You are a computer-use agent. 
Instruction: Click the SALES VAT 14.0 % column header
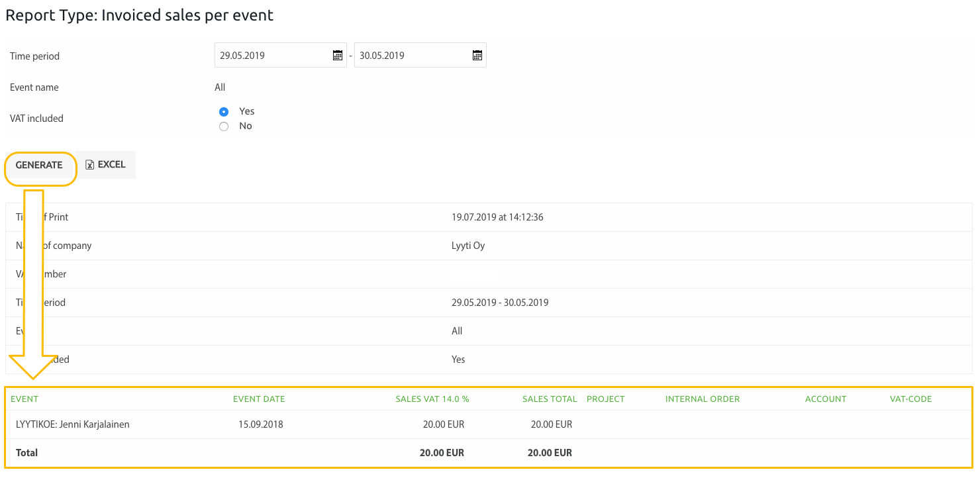pyautogui.click(x=432, y=399)
